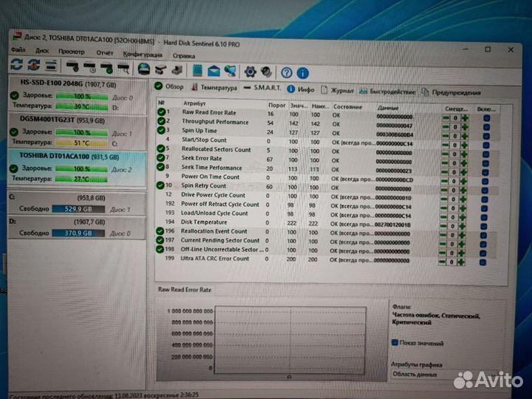The height and width of the screenshot is (399, 532).
Task: Sort by the Атрибут column header
Action: click(x=194, y=103)
